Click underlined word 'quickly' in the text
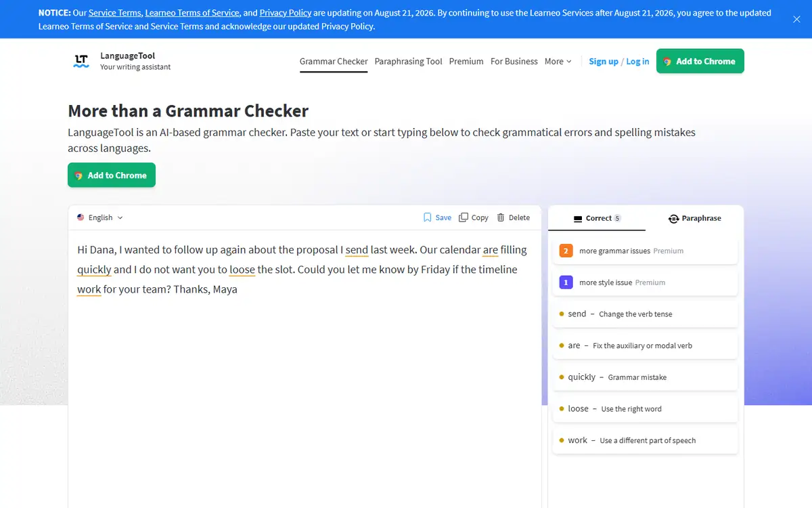Image resolution: width=812 pixels, height=508 pixels. (94, 270)
